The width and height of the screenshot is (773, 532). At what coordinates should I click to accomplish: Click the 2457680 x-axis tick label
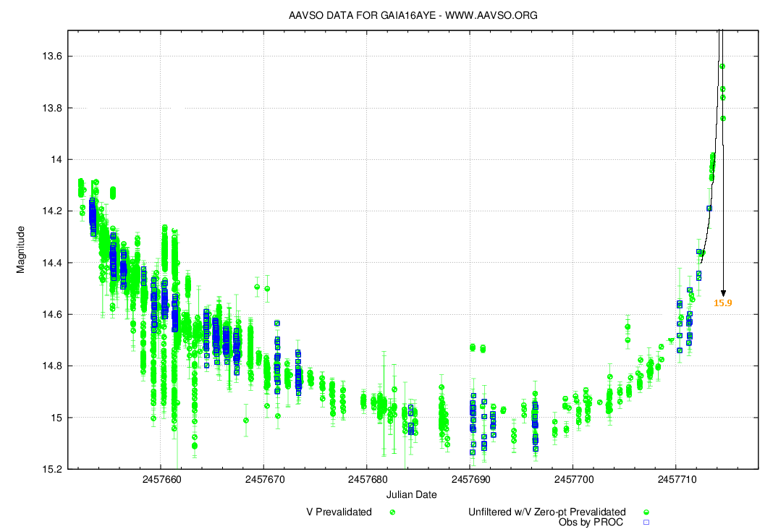pyautogui.click(x=366, y=479)
